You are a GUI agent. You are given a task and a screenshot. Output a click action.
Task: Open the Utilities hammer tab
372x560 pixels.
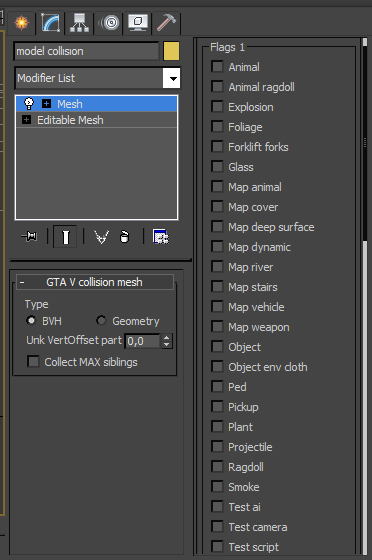166,23
